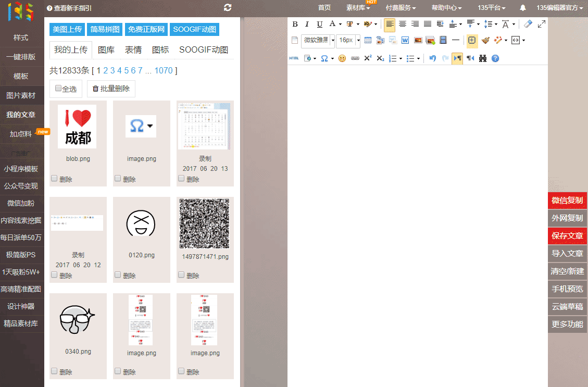Screen dimensions: 588x387
Task: Undo the last edit
Action: point(432,58)
